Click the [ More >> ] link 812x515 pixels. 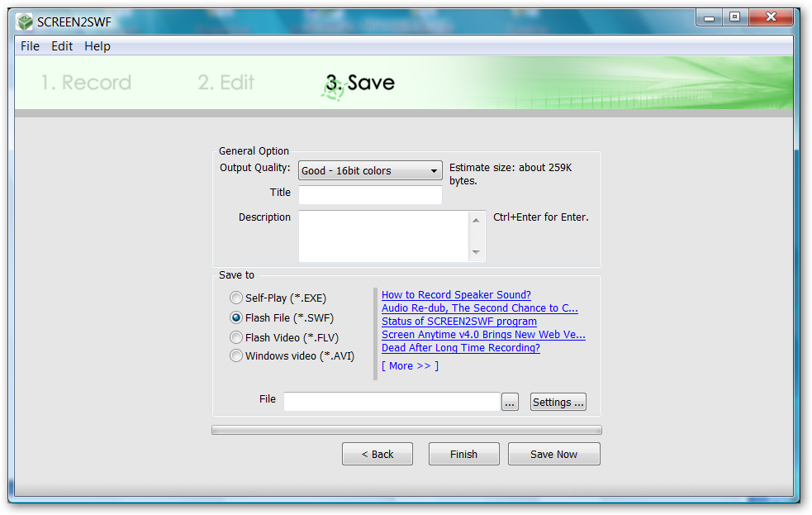click(411, 365)
